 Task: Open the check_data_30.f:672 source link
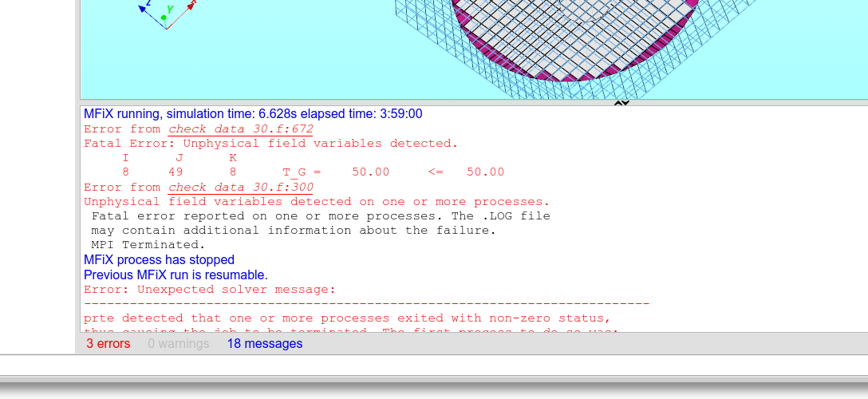pyautogui.click(x=240, y=129)
